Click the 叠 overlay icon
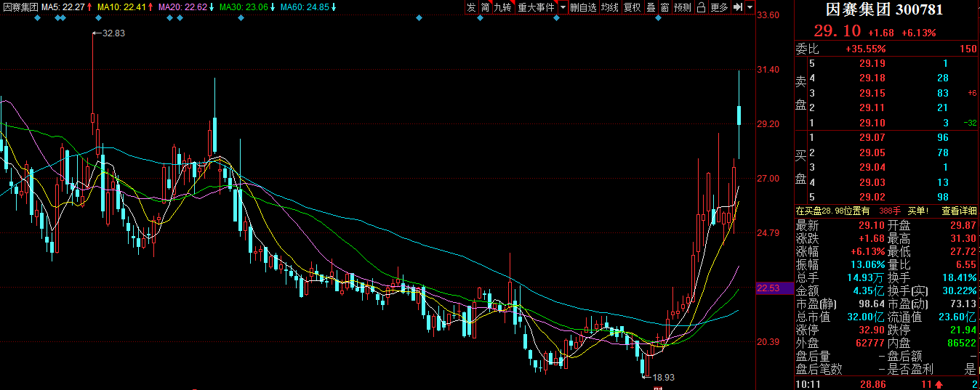This screenshot has width=980, height=390. 651,7
